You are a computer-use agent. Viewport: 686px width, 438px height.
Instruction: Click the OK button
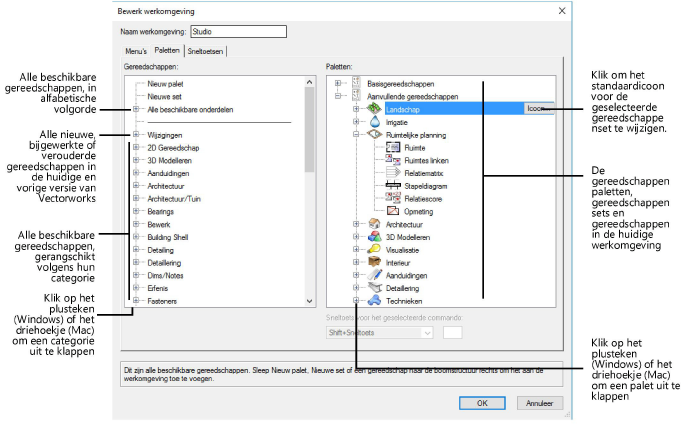click(x=482, y=404)
